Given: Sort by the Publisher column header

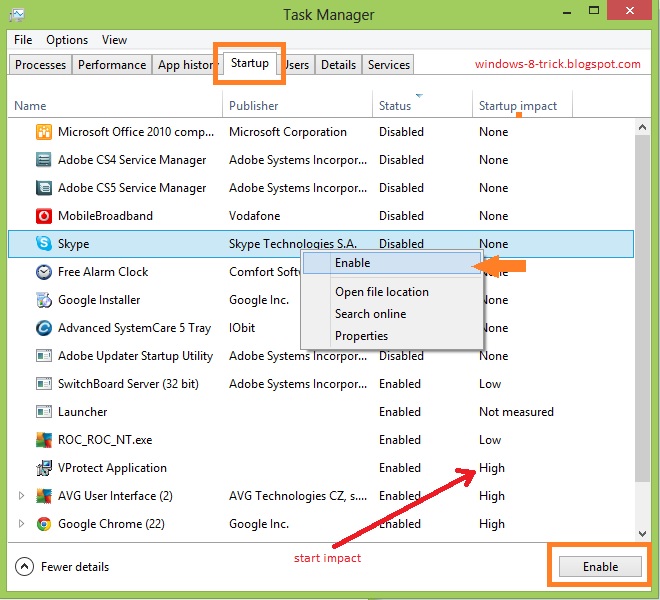Looking at the screenshot, I should (298, 105).
